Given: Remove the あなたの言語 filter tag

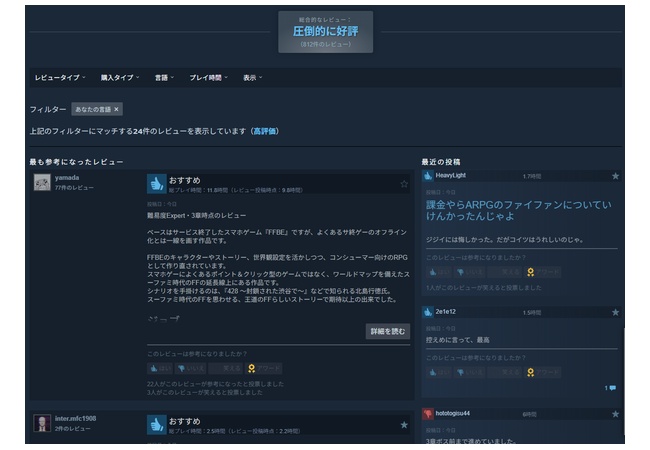Looking at the screenshot, I should (x=116, y=109).
